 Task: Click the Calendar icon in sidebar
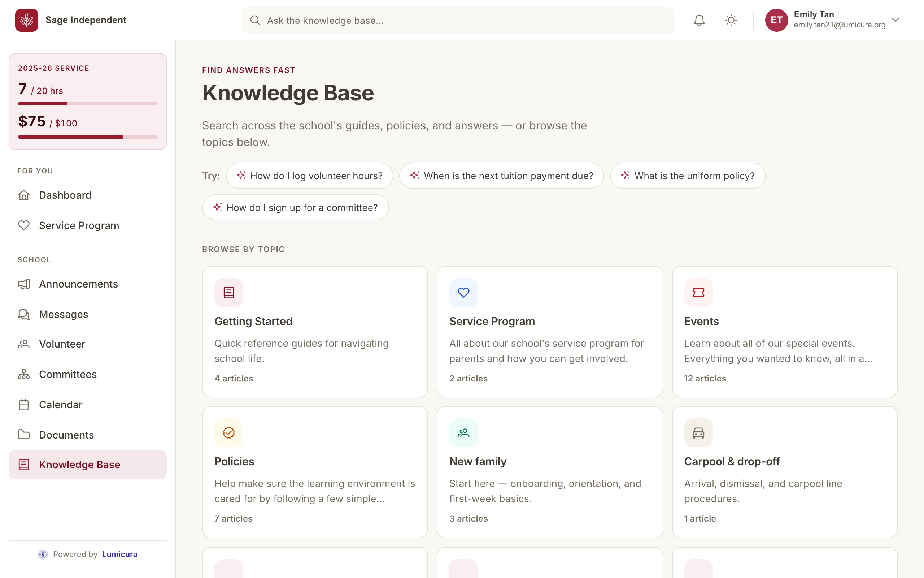pyautogui.click(x=24, y=405)
